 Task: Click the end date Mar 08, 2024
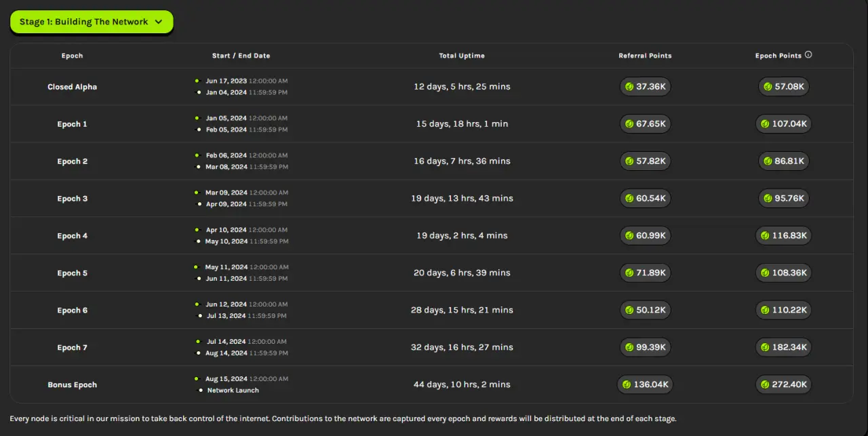pyautogui.click(x=227, y=167)
